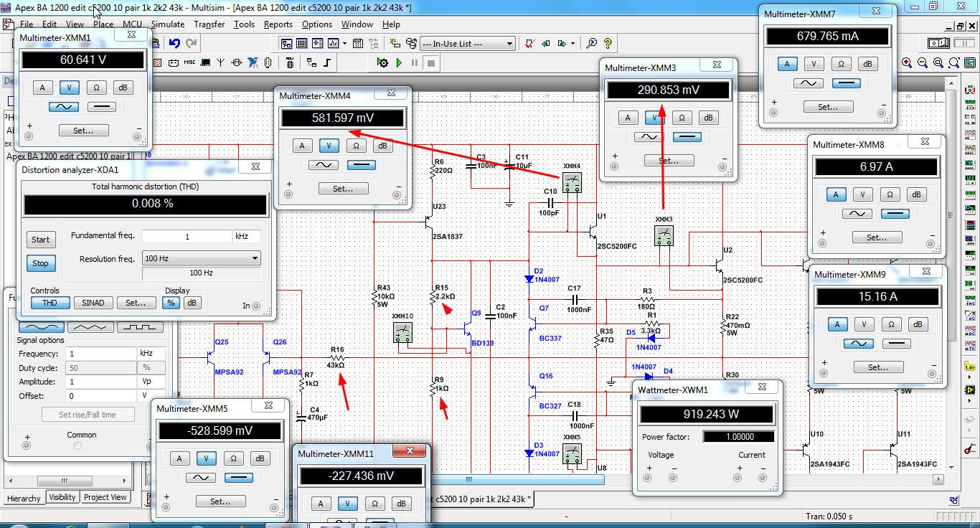Open the Simulate menu
The width and height of the screenshot is (980, 528).
[x=167, y=24]
